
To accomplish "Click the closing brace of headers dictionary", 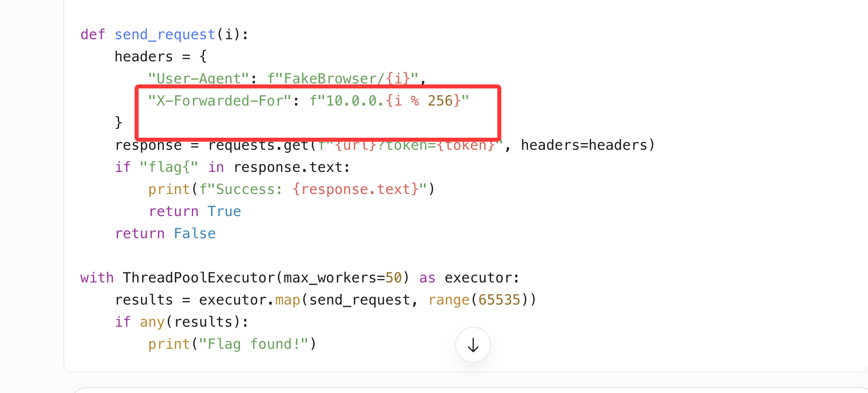I will 119,123.
